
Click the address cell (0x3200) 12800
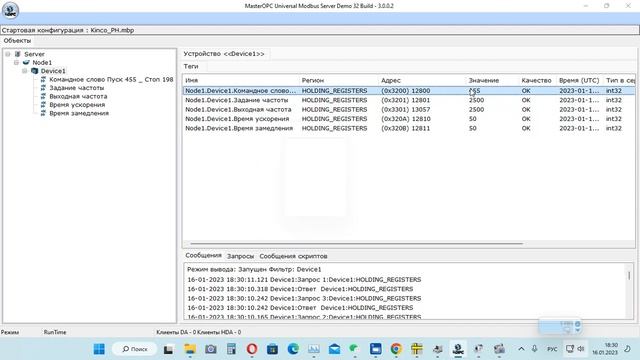coord(405,91)
